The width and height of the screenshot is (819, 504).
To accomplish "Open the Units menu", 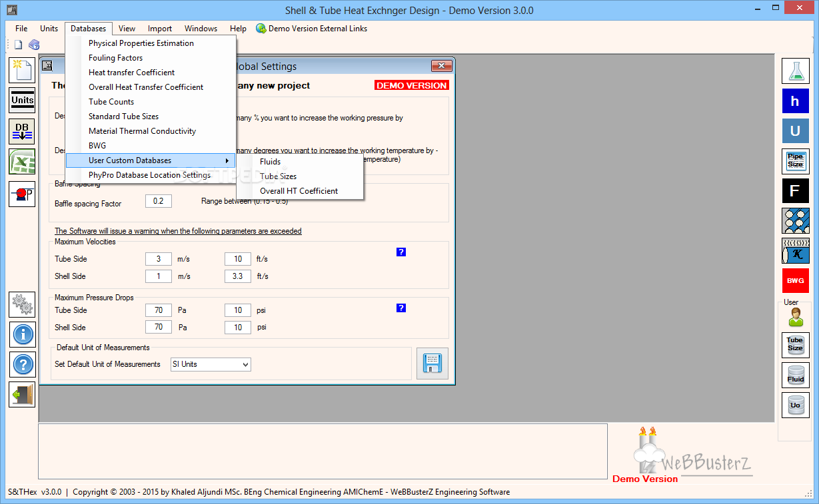I will pyautogui.click(x=49, y=29).
